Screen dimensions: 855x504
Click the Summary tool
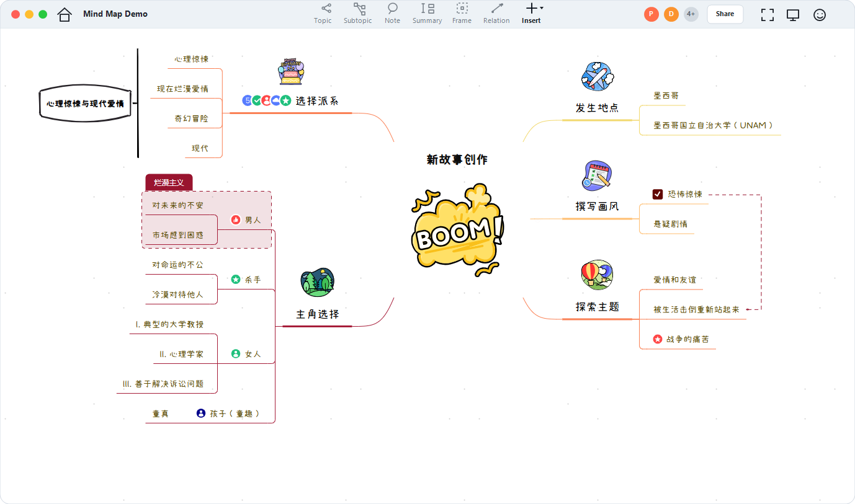tap(427, 14)
